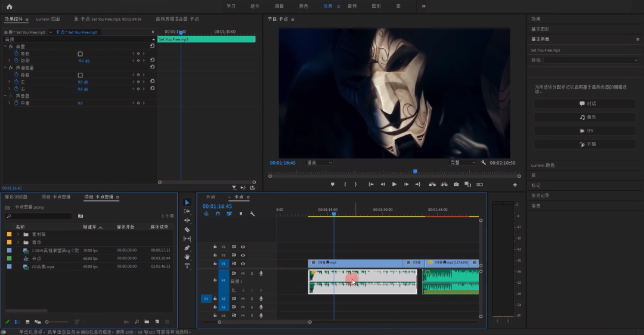Enable the 旁路 checkbox under 音量
Image resolution: width=644 pixels, height=335 pixels.
click(80, 54)
